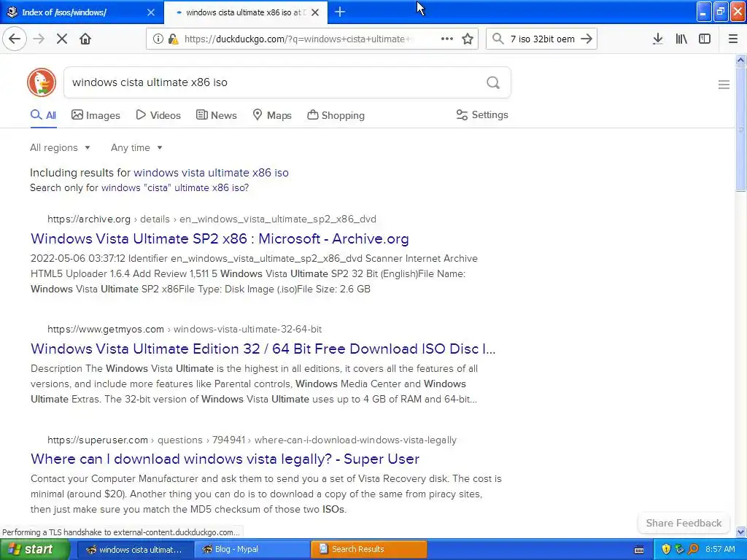
Task: Switch to 'windows cista ultimat...' taskbar window
Action: (x=134, y=549)
